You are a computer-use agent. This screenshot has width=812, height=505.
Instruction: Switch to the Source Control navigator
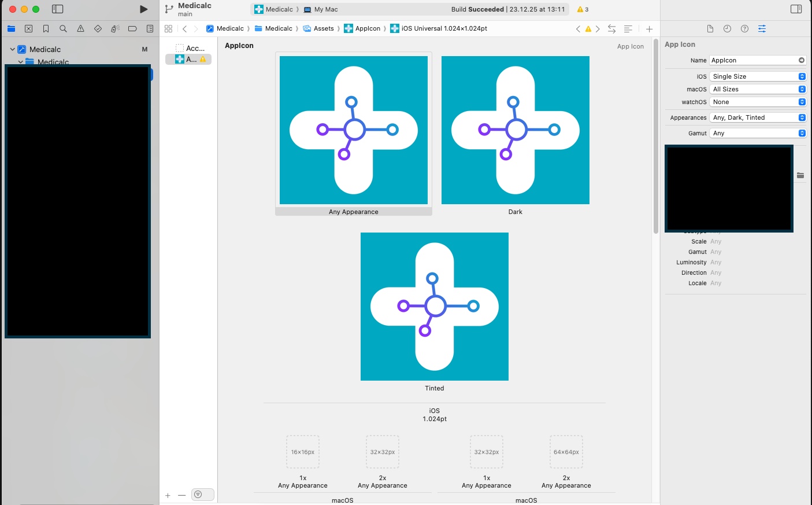pyautogui.click(x=28, y=28)
